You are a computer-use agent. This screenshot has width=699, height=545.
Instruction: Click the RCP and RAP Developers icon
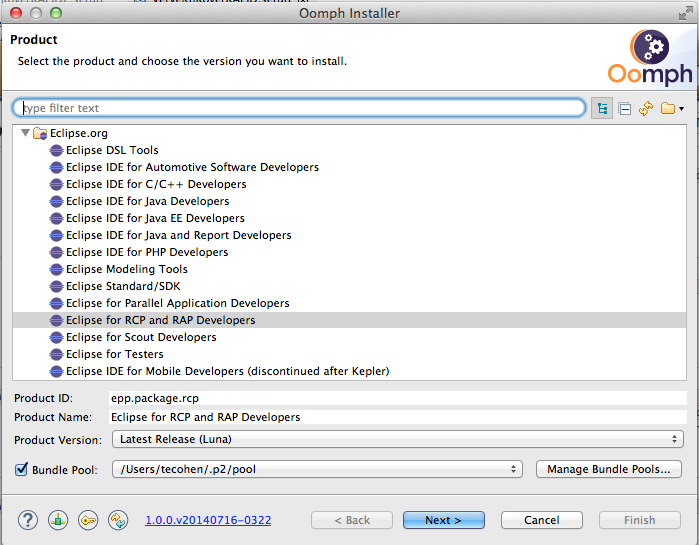tap(56, 320)
